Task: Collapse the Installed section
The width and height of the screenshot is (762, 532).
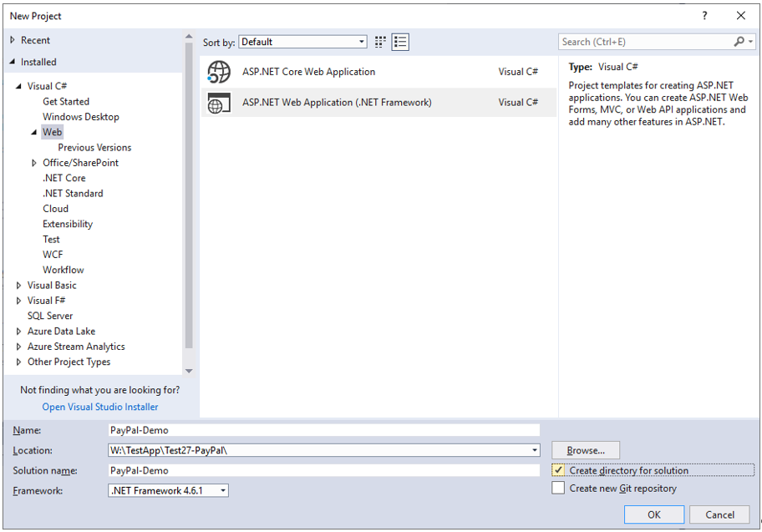Action: pyautogui.click(x=13, y=62)
